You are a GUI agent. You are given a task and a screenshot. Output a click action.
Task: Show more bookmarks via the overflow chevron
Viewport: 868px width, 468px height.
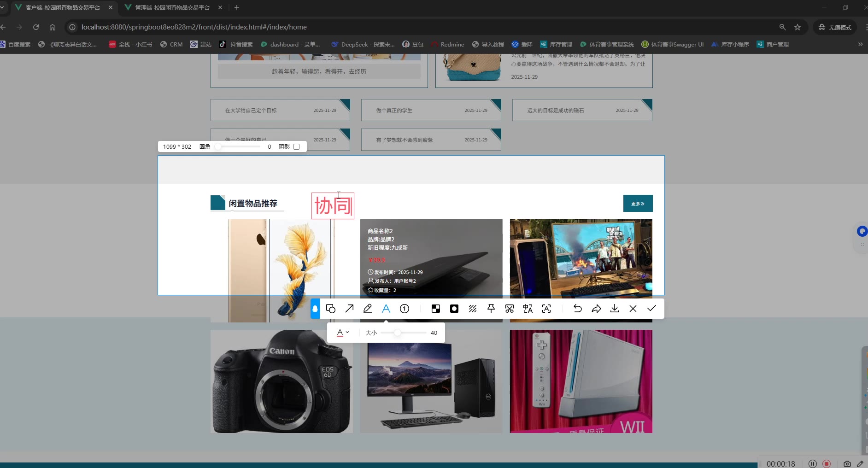[860, 44]
